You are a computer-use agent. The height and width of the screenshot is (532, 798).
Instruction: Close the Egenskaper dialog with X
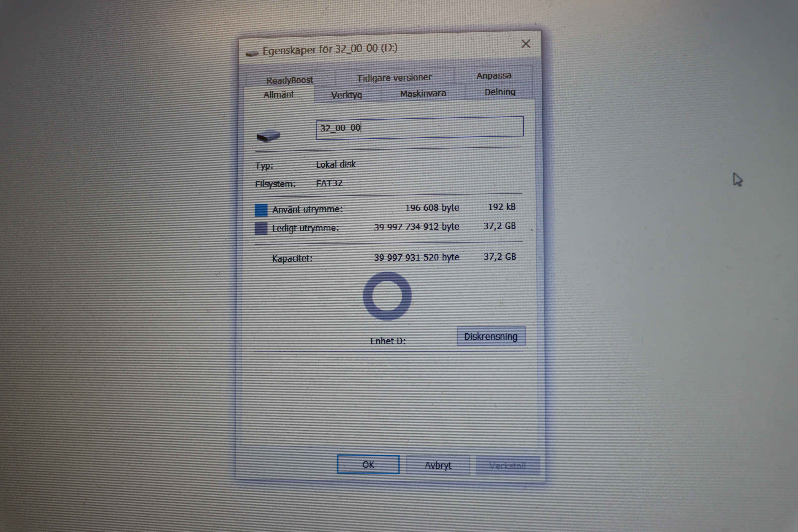click(526, 44)
